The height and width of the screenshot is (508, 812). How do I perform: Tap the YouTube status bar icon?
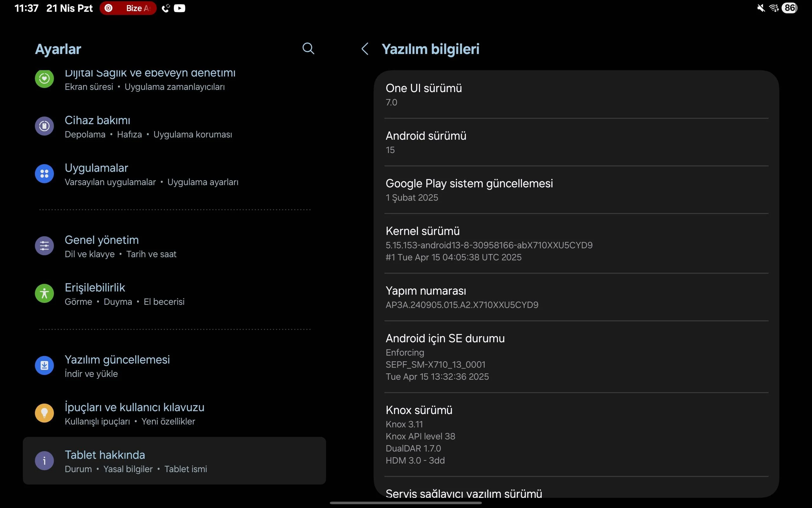(180, 8)
